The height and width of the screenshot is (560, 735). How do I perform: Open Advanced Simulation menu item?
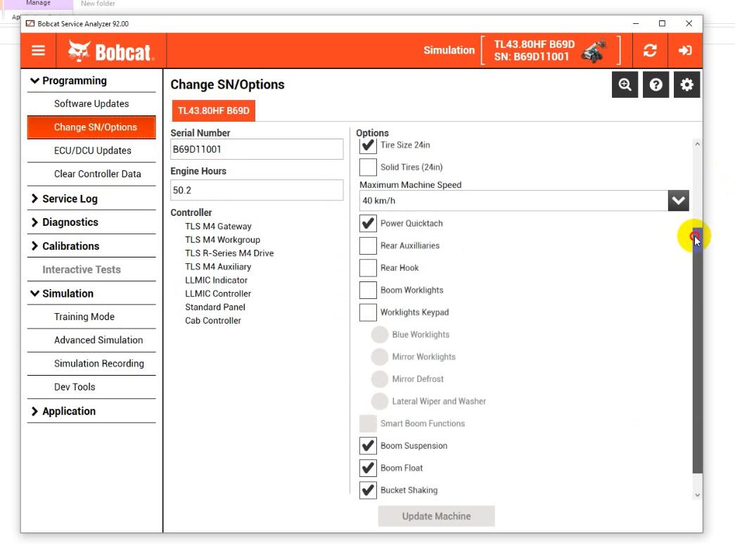(x=91, y=340)
